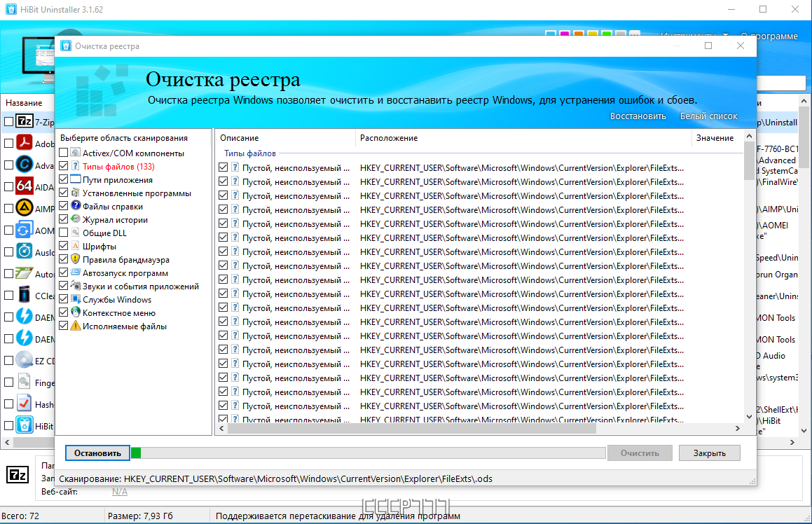This screenshot has height=524, width=812.
Task: Click the Название column header in main window
Action: click(24, 102)
